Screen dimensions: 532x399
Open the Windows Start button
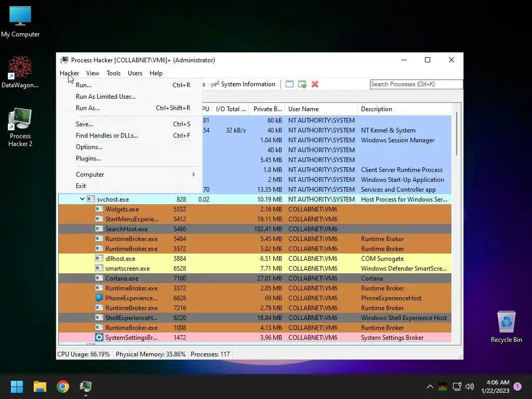[x=17, y=387]
